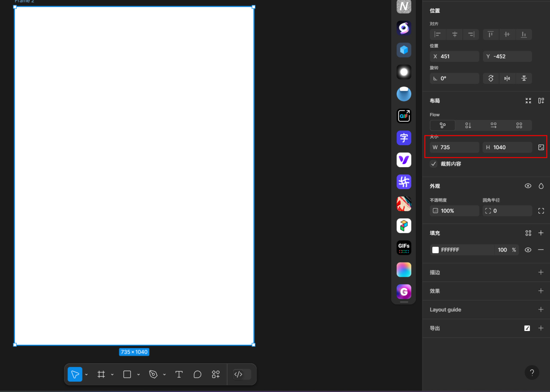Image resolution: width=550 pixels, height=392 pixels.
Task: Rotate 90 degrees button
Action: pos(491,78)
